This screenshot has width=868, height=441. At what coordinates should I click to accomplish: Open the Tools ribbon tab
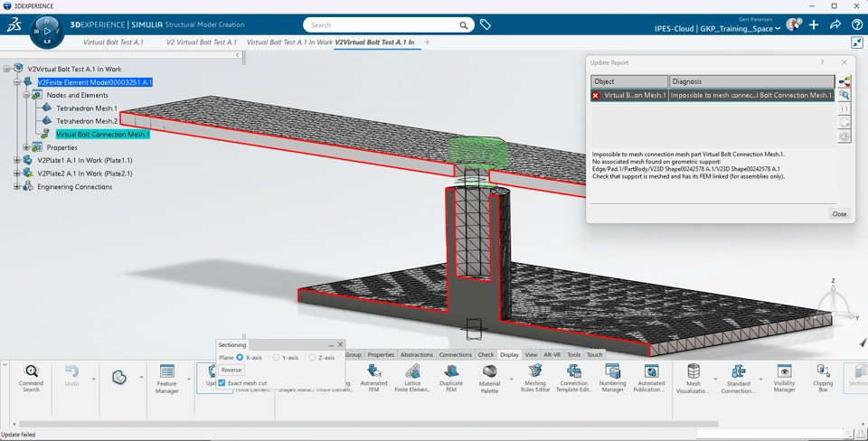coord(574,354)
